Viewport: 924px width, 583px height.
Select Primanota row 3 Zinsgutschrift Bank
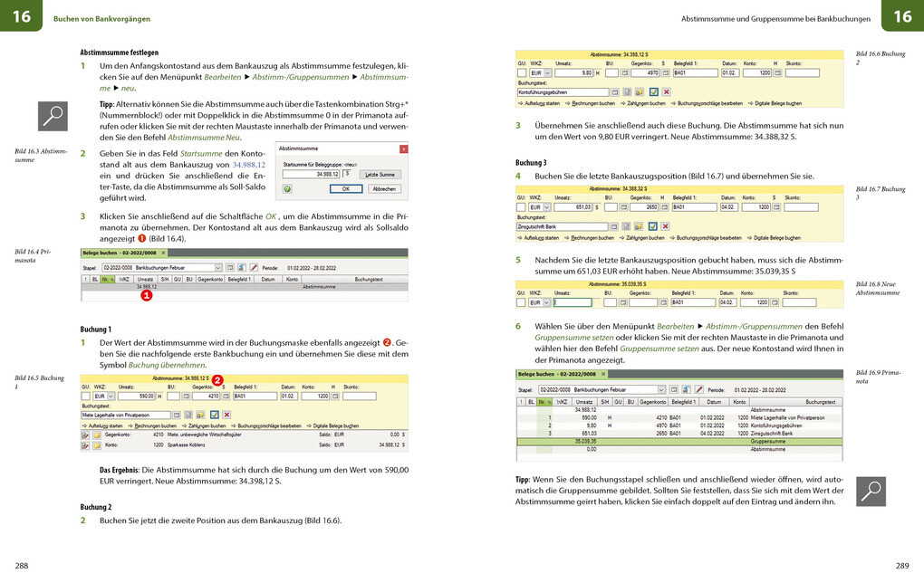pos(679,434)
